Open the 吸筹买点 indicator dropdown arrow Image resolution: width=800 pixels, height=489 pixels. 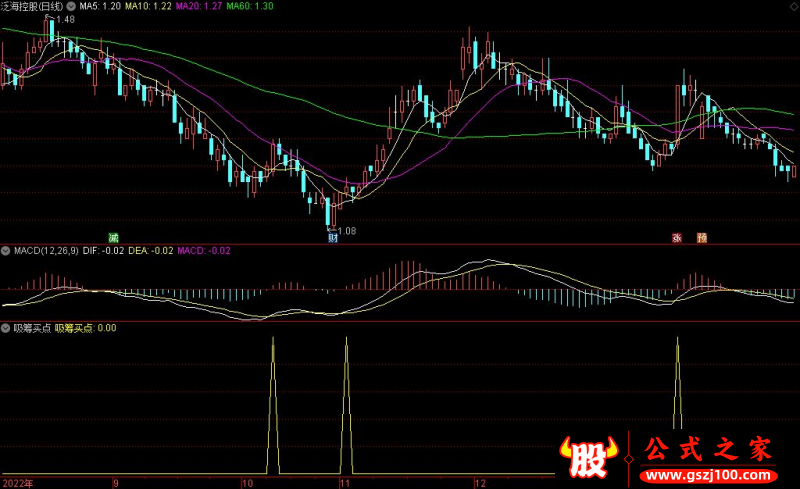(x=6, y=327)
